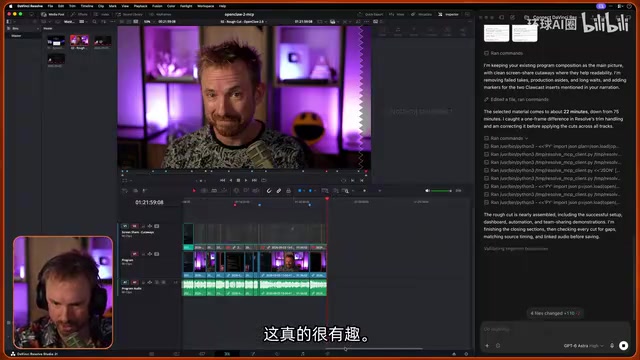The image size is (640, 360).
Task: Select the red Selection Mode arrow tool
Action: point(194,191)
